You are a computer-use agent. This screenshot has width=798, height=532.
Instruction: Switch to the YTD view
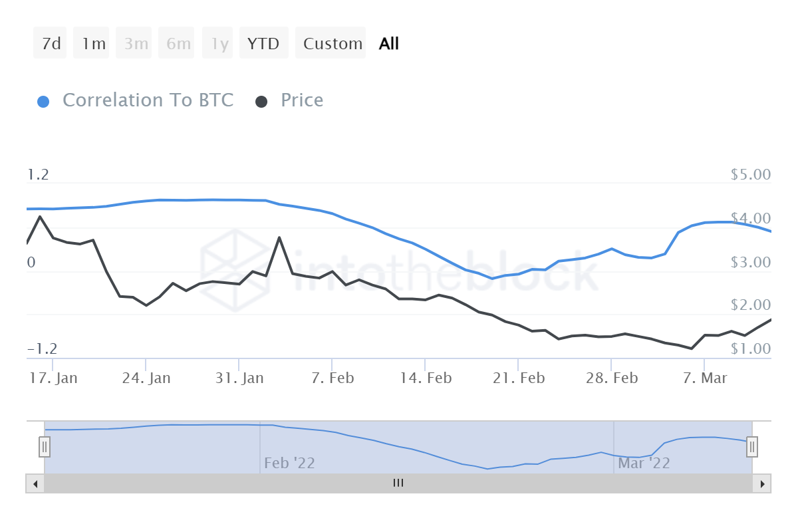point(263,43)
